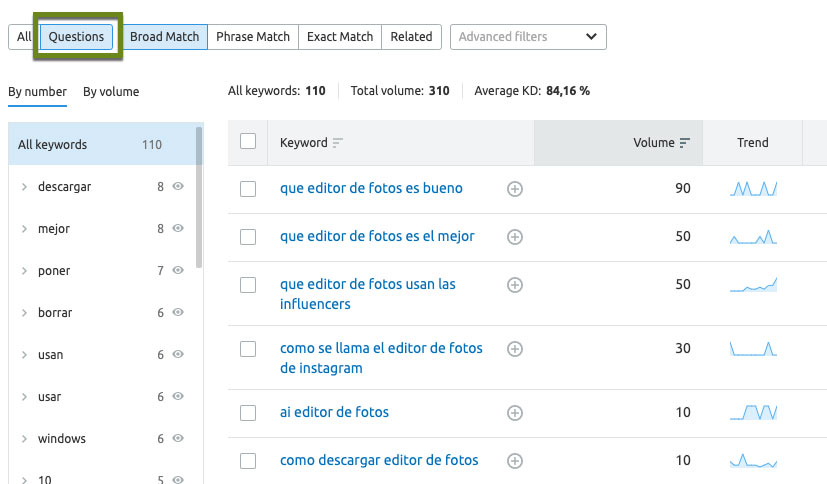The height and width of the screenshot is (484, 827).
Task: Check box for 'que editor de fotos es el mejor'
Action: [x=248, y=237]
